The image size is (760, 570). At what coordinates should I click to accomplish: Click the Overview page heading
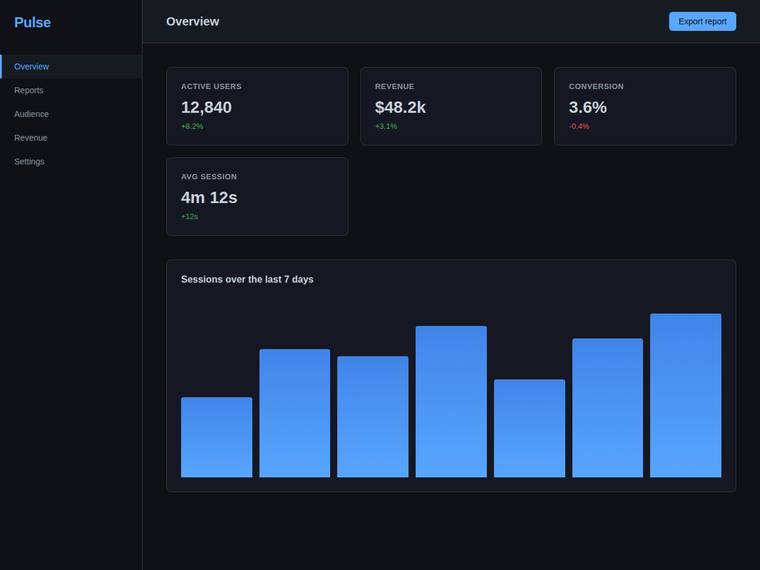[192, 21]
